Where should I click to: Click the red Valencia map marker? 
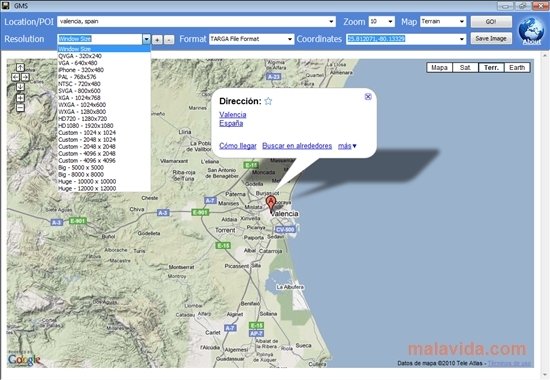(x=270, y=203)
